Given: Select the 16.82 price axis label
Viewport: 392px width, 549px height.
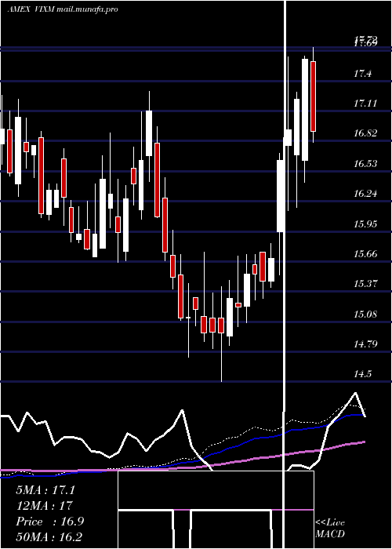Looking at the screenshot, I should pos(365,133).
